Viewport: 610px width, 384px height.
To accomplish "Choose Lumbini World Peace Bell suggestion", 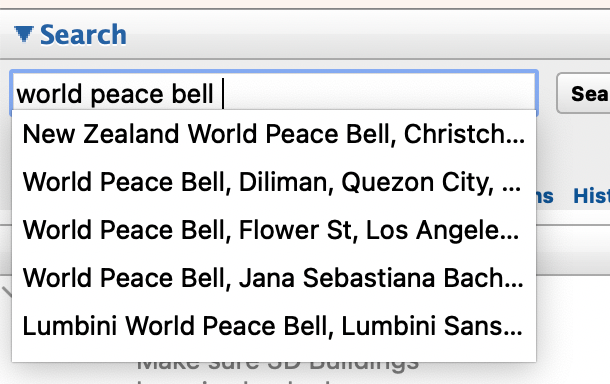I will pyautogui.click(x=274, y=326).
